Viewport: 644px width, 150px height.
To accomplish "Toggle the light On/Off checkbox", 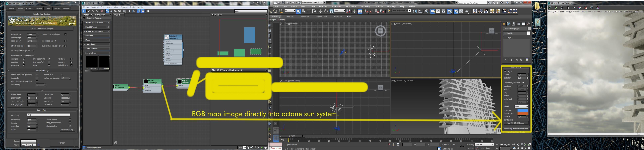I will tap(505, 71).
